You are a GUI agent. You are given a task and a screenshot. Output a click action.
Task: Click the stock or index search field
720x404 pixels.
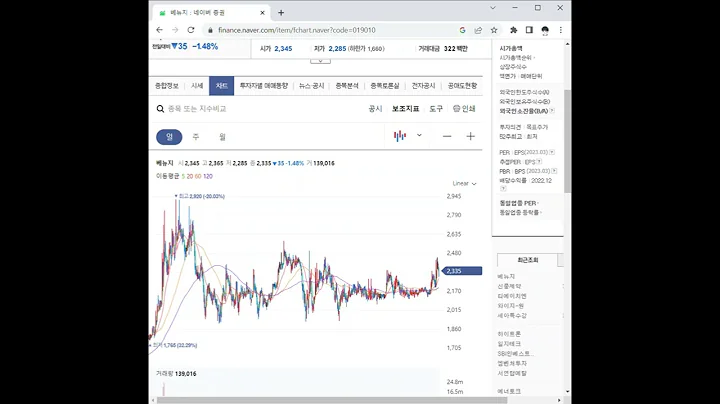197,109
